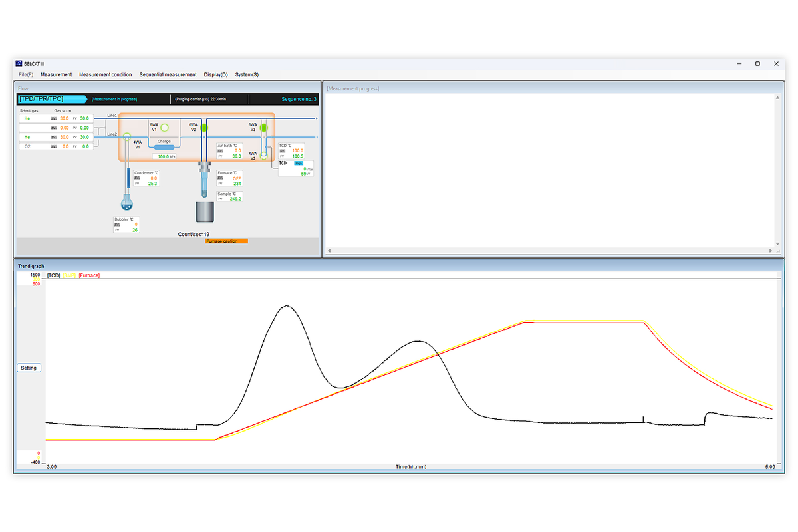Click the 4WA V1 valve indicator
Viewport: 798px width, 532px height.
tap(127, 135)
